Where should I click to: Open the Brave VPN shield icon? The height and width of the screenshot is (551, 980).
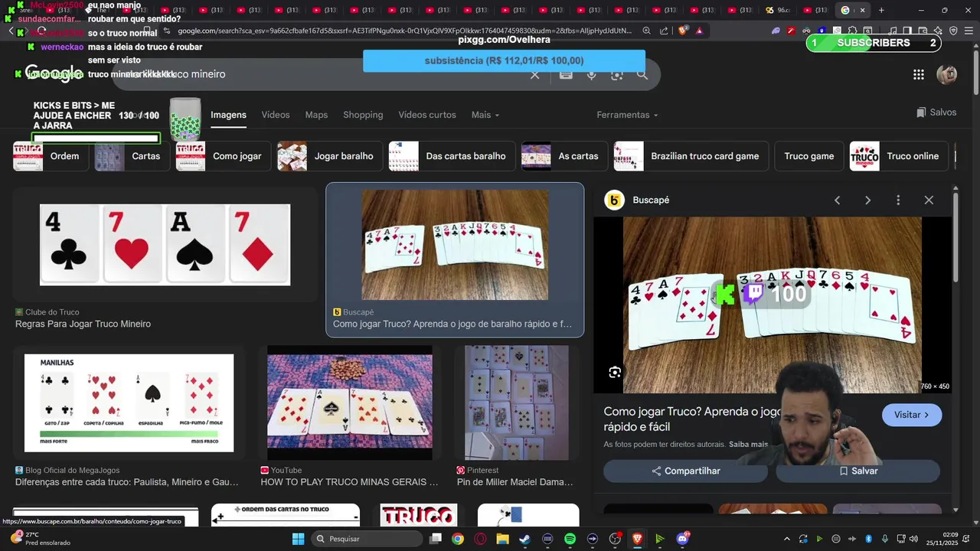pyautogui.click(x=953, y=31)
